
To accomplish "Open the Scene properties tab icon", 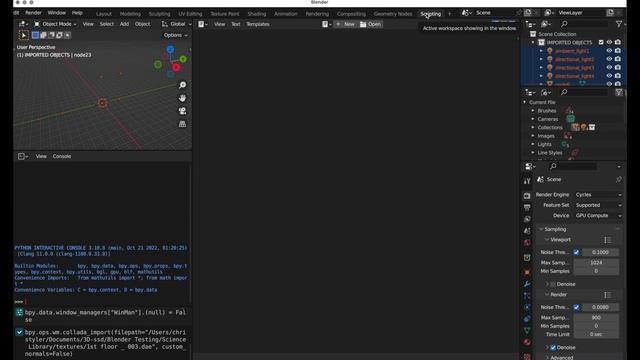I will (527, 231).
